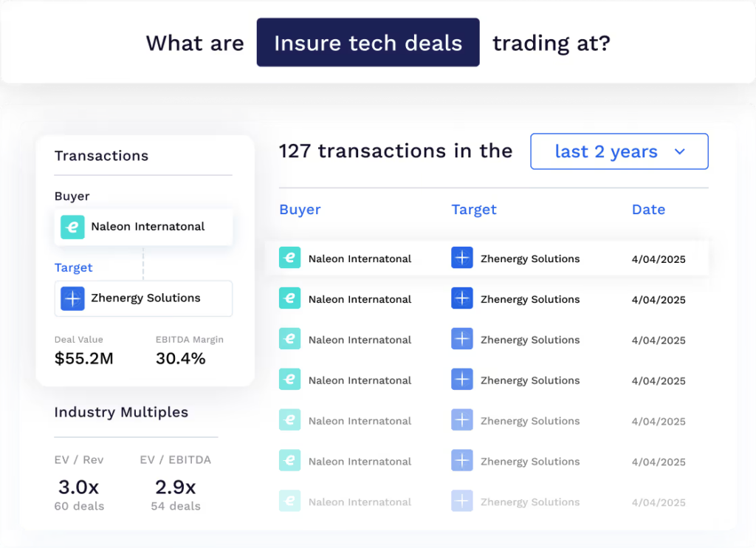Image resolution: width=756 pixels, height=548 pixels.
Task: Click the Zhenergy plus icon in the third row
Action: pos(461,340)
